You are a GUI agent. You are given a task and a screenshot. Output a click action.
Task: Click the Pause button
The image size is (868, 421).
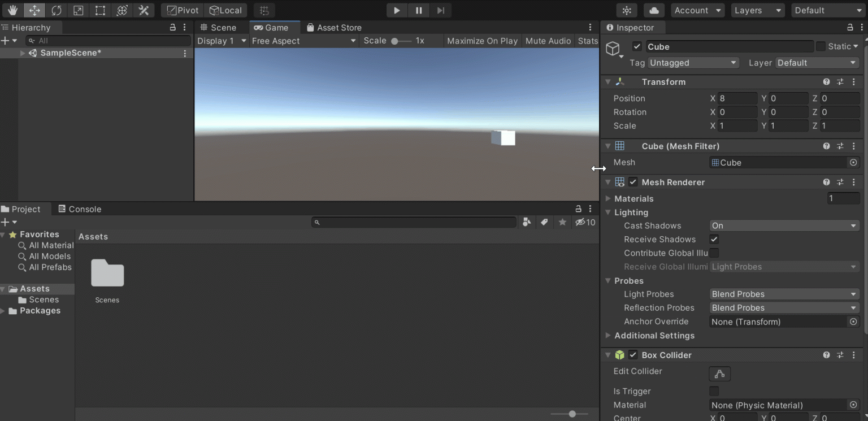(419, 10)
